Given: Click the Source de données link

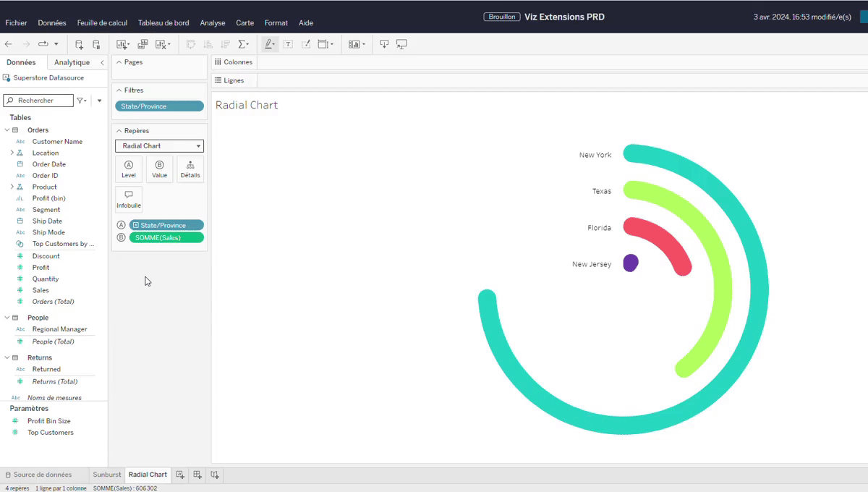Looking at the screenshot, I should [x=43, y=475].
